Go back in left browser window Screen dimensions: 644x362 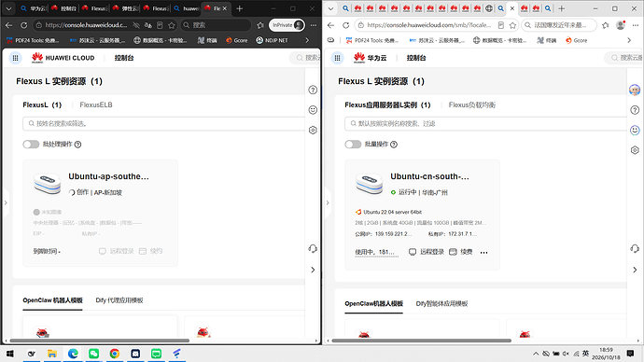point(9,25)
